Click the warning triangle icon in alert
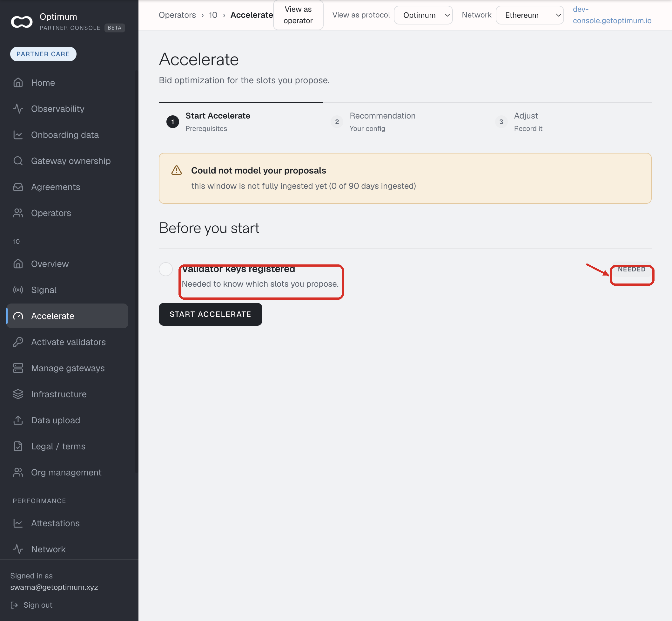 [177, 170]
